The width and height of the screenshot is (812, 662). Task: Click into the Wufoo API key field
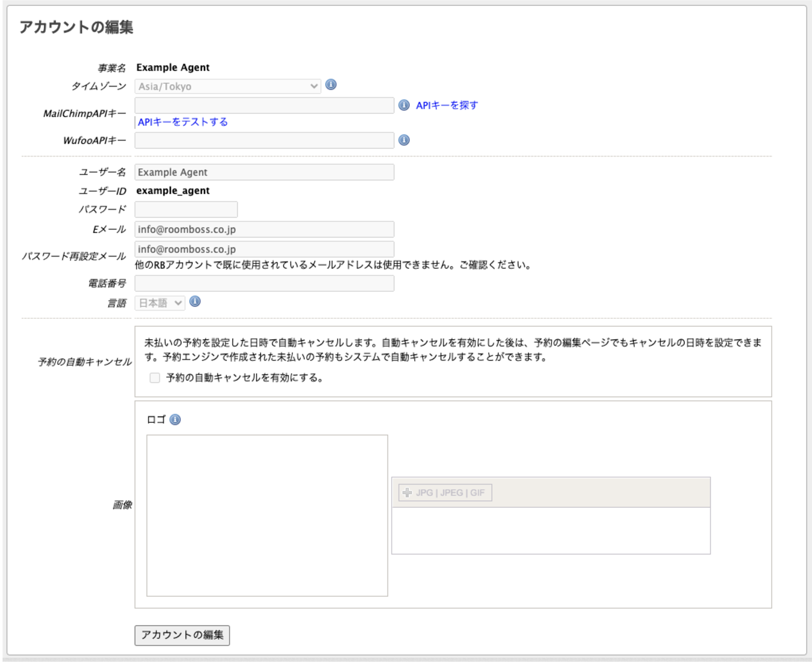(264, 140)
